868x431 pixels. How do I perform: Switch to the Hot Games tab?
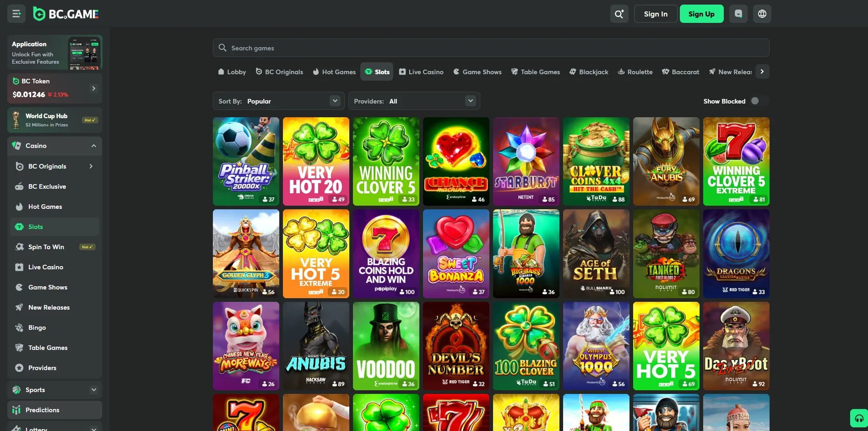pyautogui.click(x=334, y=71)
